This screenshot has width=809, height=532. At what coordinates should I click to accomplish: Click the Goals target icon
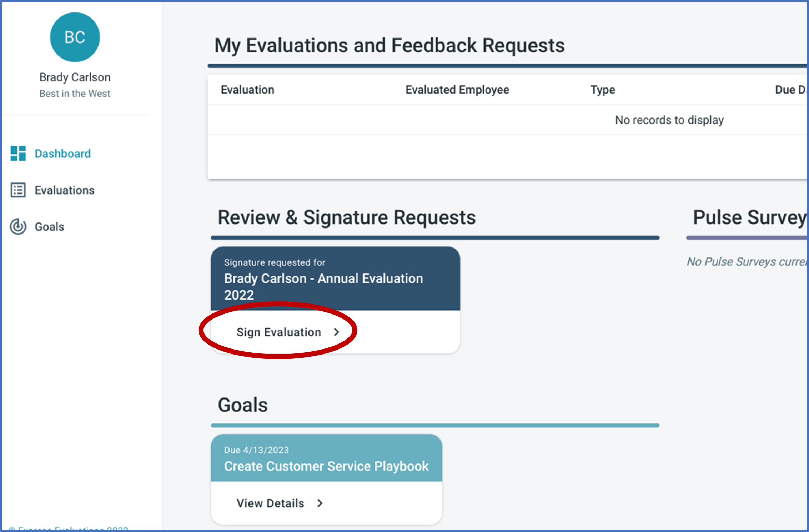18,226
